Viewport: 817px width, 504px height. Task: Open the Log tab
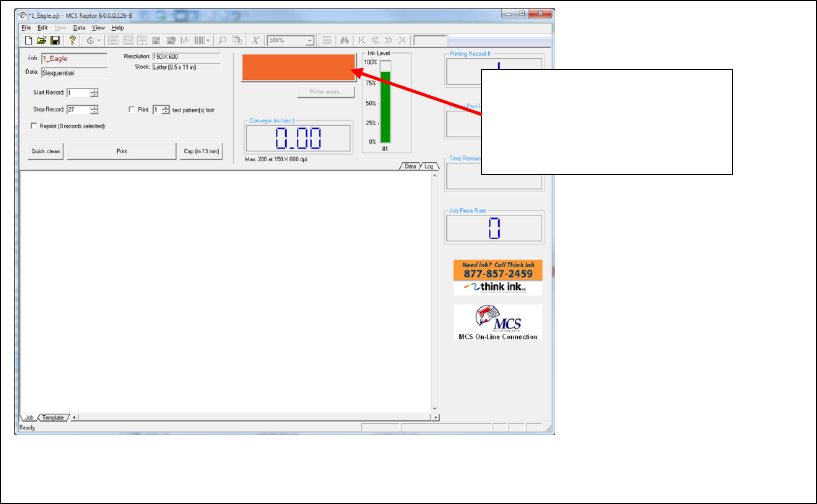[429, 166]
